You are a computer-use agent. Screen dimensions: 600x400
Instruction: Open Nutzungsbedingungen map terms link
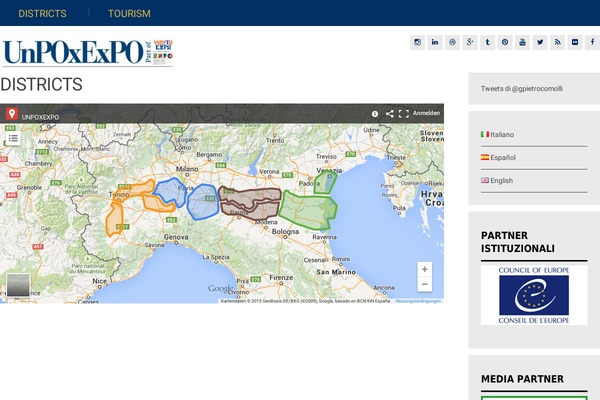418,301
